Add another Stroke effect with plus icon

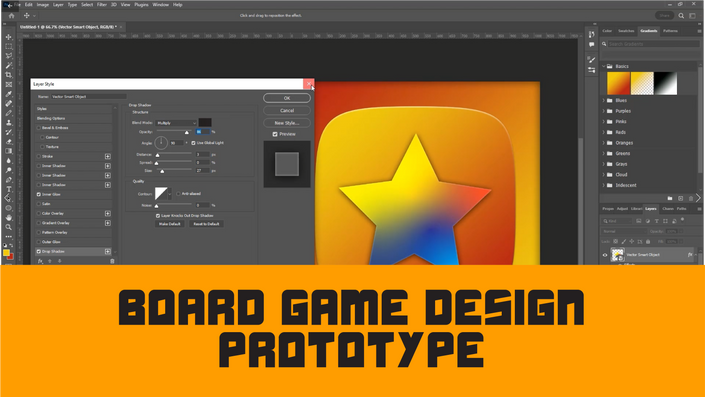pyautogui.click(x=108, y=156)
